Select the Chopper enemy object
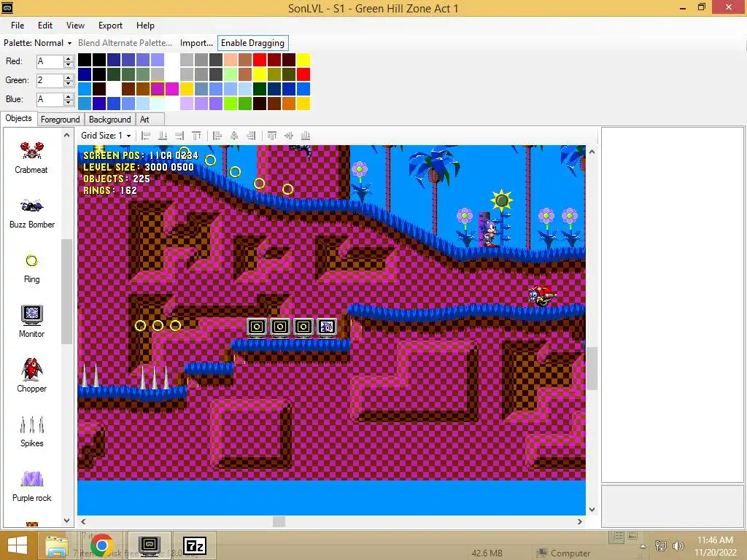The image size is (747, 560). [31, 376]
